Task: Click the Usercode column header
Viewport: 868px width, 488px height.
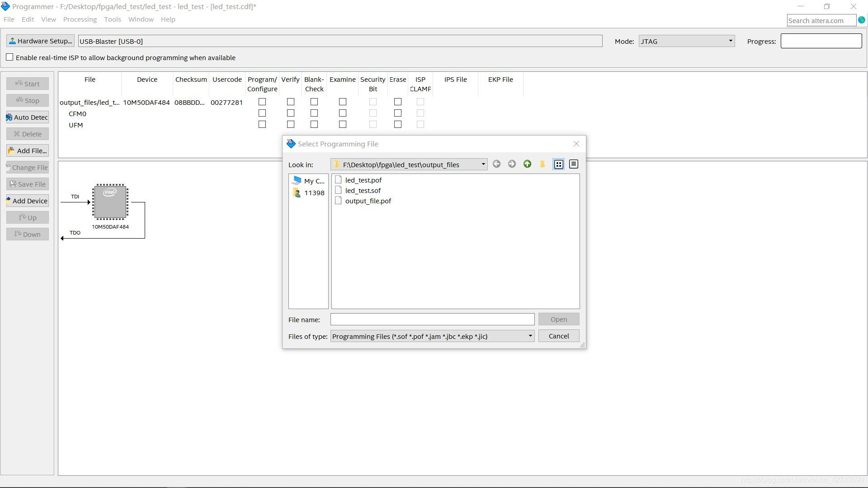Action: click(227, 80)
